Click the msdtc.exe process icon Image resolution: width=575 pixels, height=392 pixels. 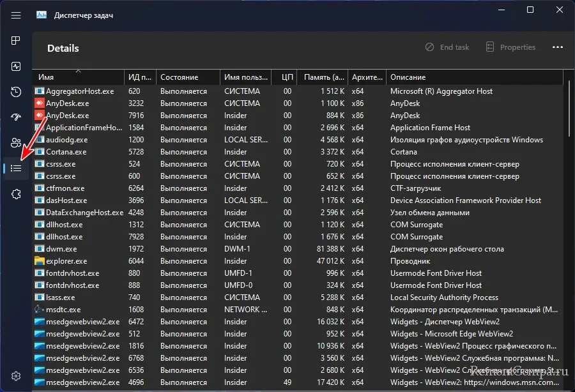coord(39,310)
